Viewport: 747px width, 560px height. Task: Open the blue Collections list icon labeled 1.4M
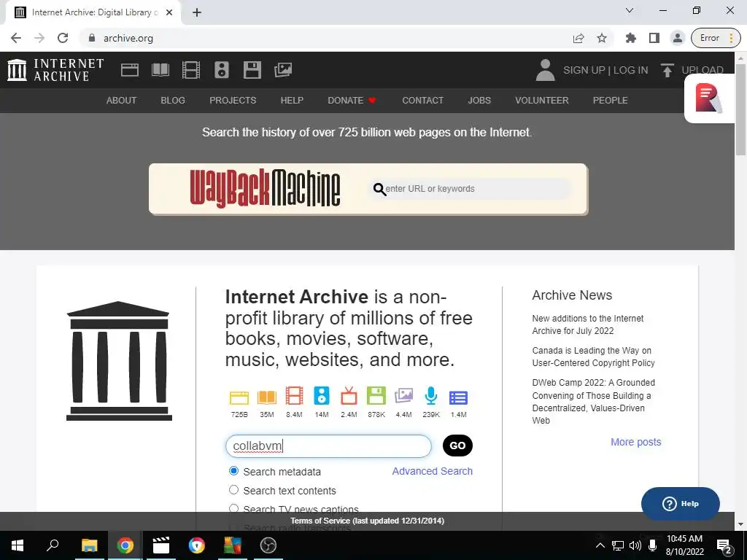458,397
